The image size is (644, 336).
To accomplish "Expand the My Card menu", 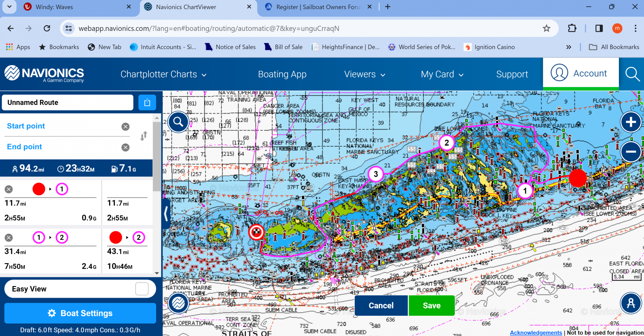I will tap(442, 74).
